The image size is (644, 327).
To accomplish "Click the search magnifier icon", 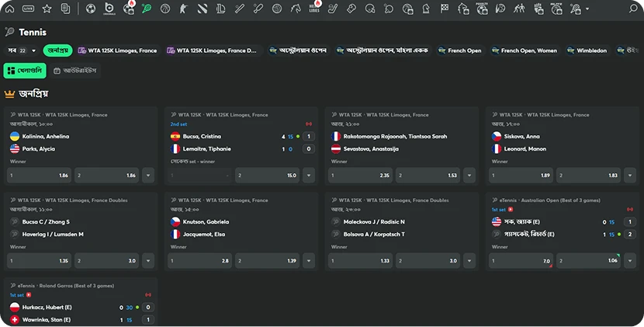I will point(632,9).
